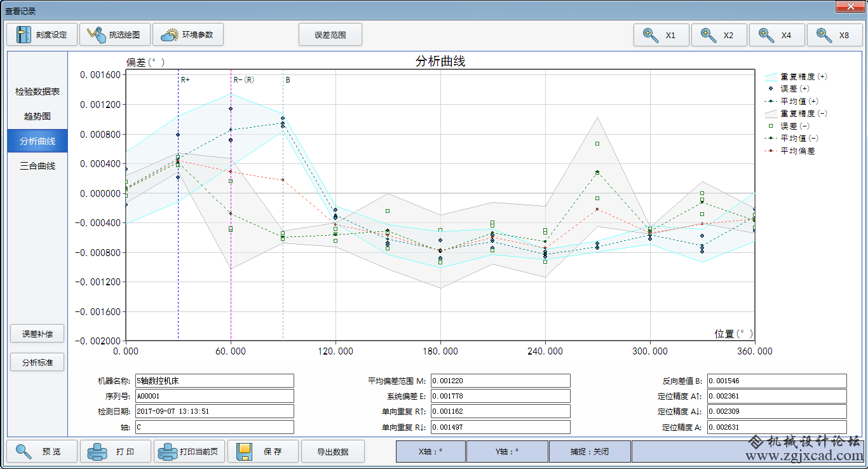Viewport: 868px width, 469px height.
Task: Click the 平均偏差范围 M value field
Action: (501, 381)
